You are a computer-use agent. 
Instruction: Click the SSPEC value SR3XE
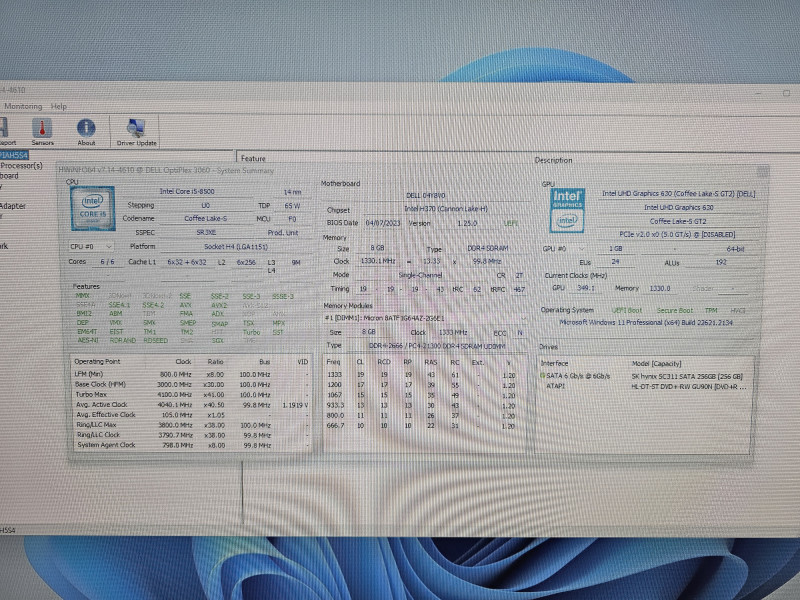205,232
